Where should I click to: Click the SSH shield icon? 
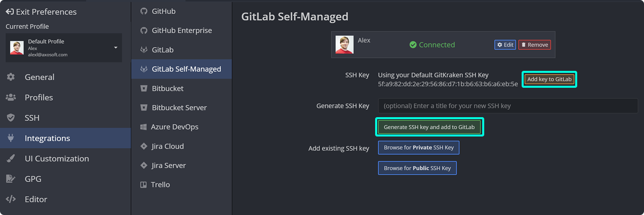point(11,118)
